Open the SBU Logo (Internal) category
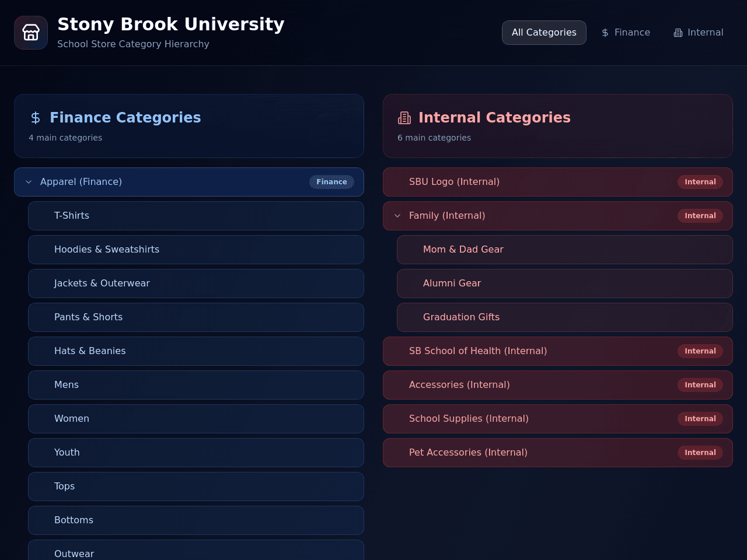The height and width of the screenshot is (560, 747). [558, 182]
